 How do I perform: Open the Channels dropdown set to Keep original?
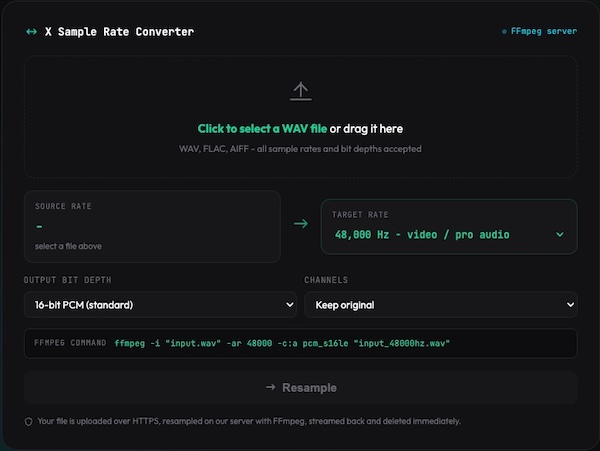[x=441, y=305]
